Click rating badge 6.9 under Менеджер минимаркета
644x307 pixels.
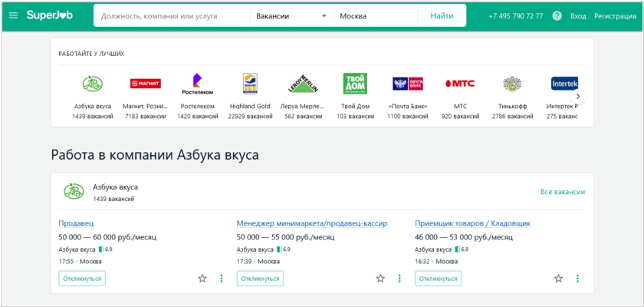click(284, 249)
